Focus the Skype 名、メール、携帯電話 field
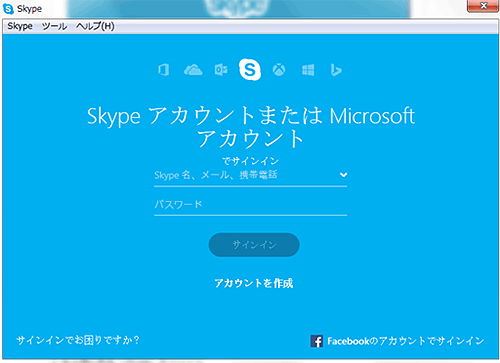Viewport: 500px width, 363px height. click(x=250, y=176)
